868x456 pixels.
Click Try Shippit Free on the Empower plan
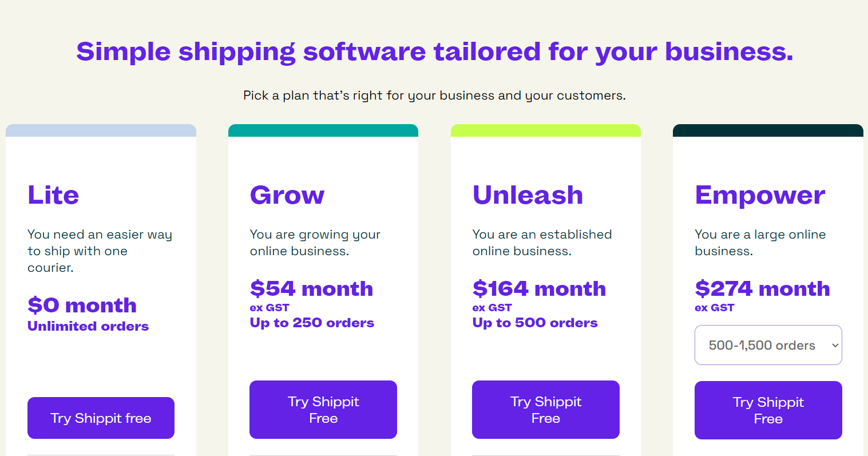(768, 410)
